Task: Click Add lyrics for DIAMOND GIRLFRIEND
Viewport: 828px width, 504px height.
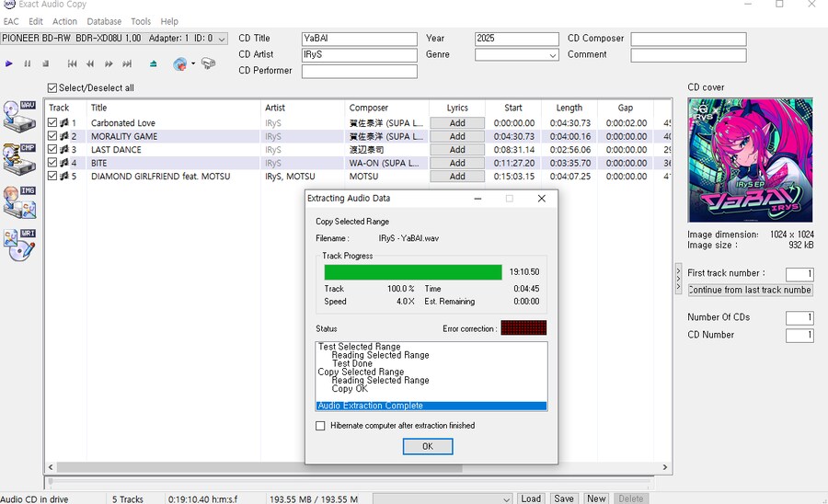Action: 457,177
